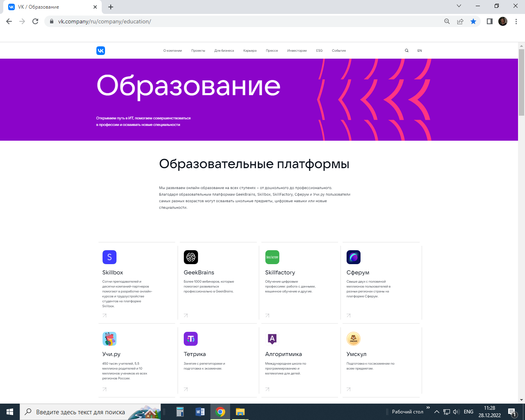This screenshot has height=420, width=525.
Task: Open О компании menu item
Action: pos(173,50)
